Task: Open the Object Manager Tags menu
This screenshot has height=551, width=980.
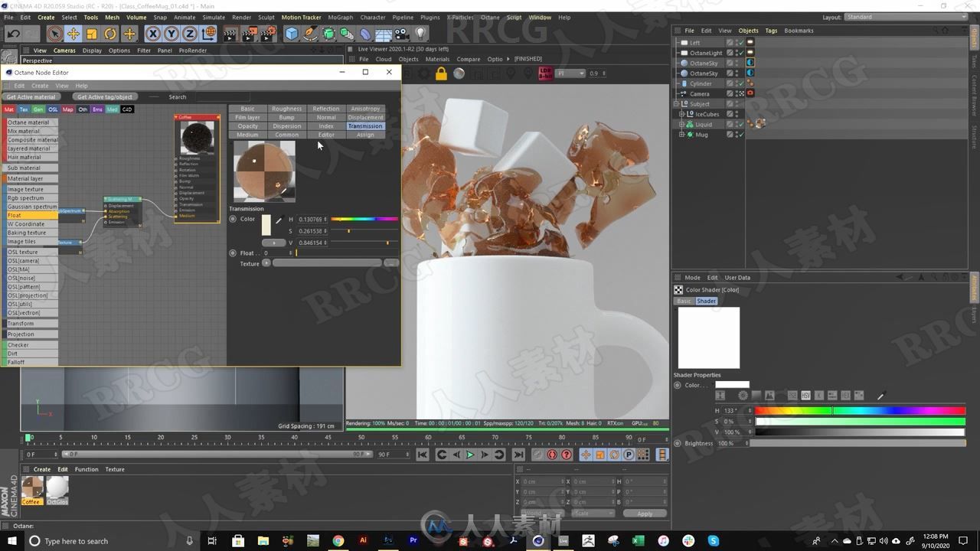Action: tap(771, 31)
